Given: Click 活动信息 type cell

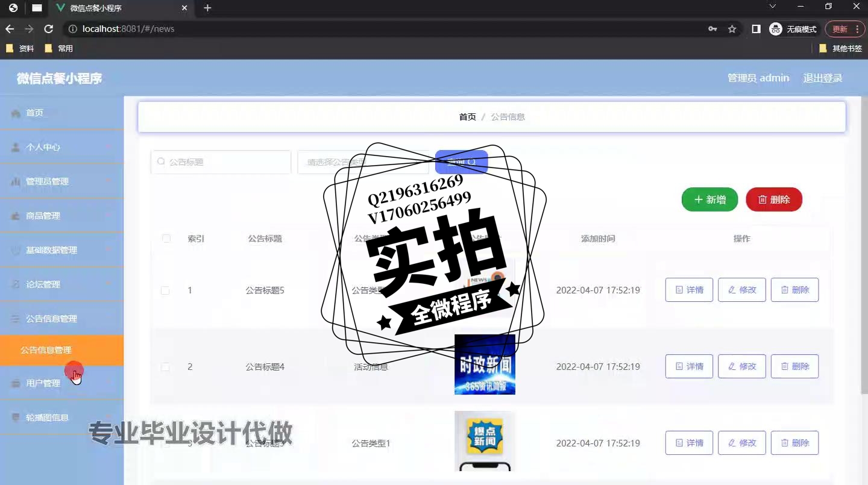Looking at the screenshot, I should click(371, 367).
